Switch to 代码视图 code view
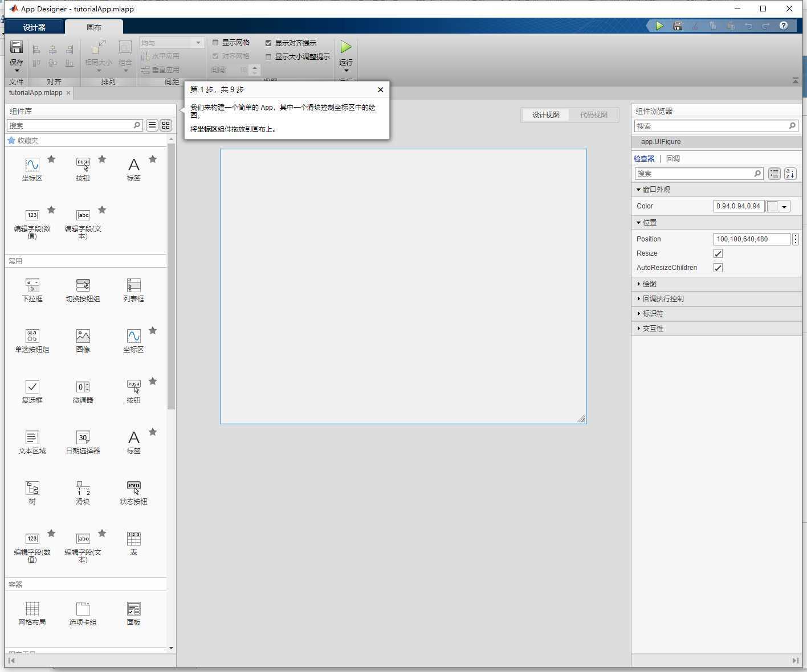Viewport: 807px width, 672px height. 593,114
